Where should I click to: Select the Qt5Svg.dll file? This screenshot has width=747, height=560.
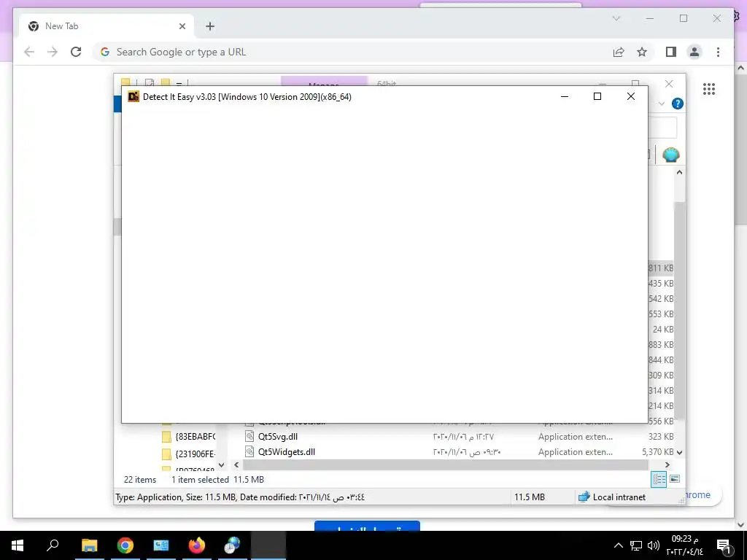[x=278, y=437]
